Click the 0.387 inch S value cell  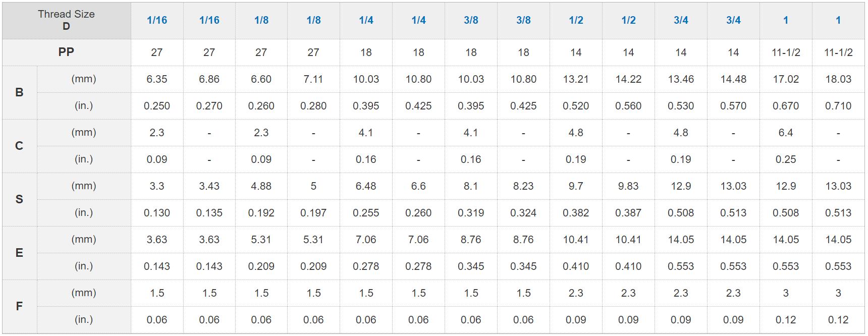(x=628, y=213)
